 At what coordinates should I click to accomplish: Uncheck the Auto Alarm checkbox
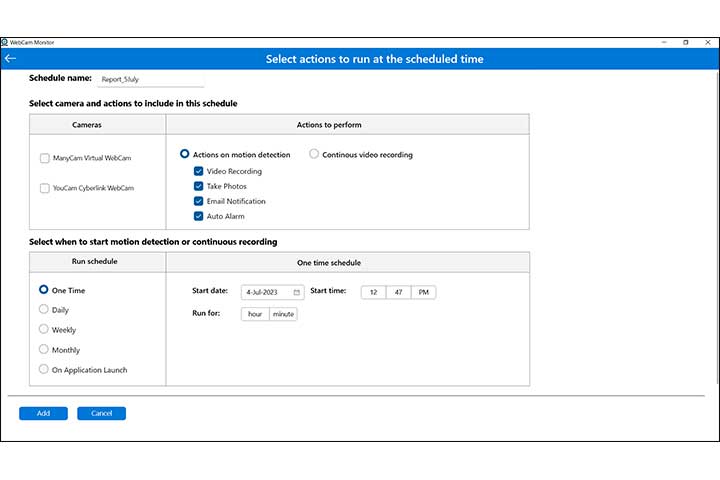tap(199, 216)
